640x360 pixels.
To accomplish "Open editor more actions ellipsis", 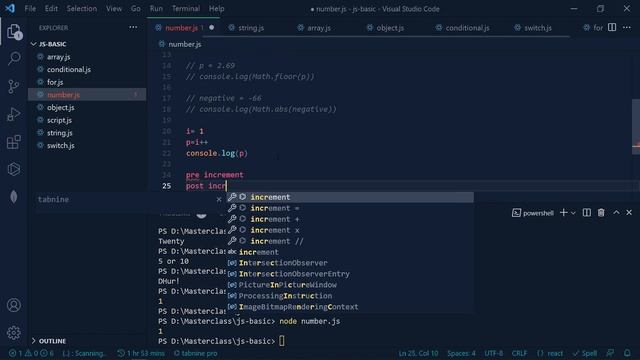I will pyautogui.click(x=627, y=27).
